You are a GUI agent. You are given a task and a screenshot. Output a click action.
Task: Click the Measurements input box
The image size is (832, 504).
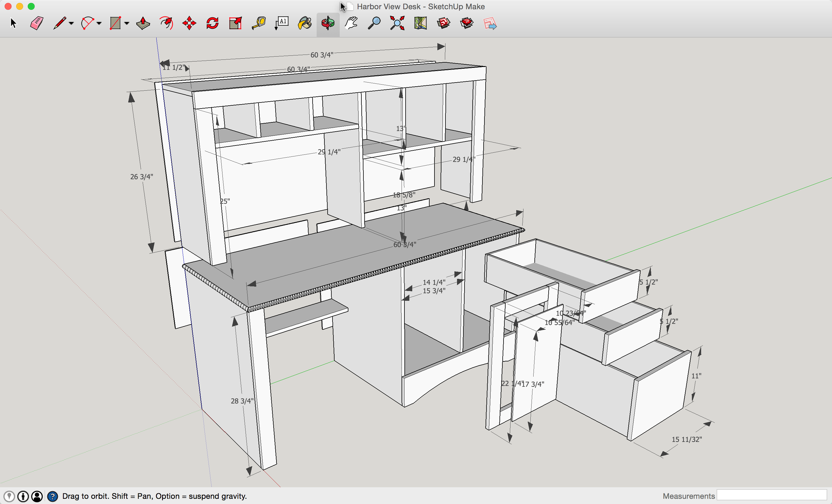772,495
